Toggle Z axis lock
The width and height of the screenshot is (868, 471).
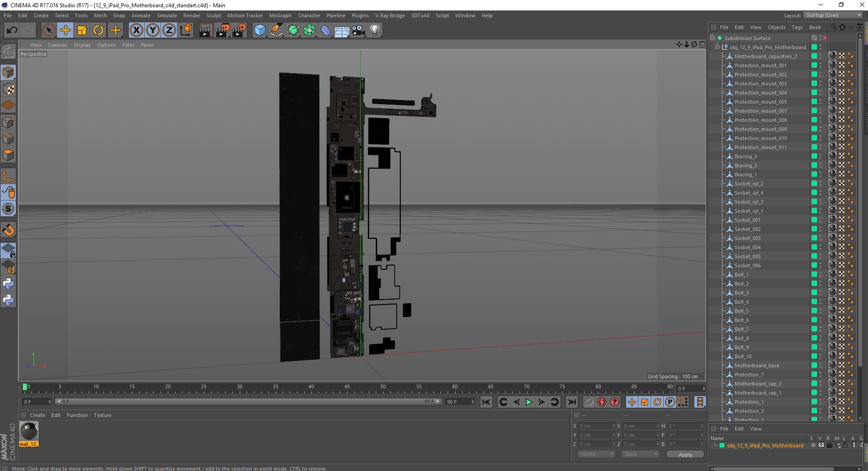(x=169, y=30)
